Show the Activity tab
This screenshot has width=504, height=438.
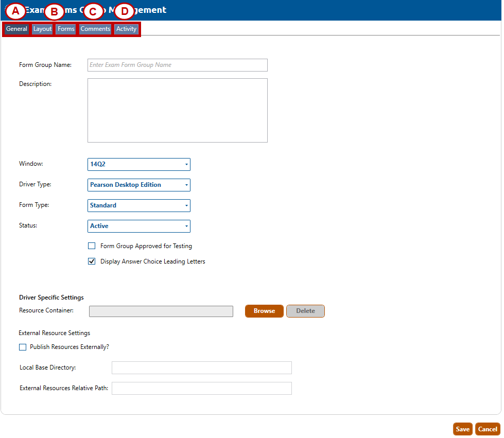point(126,29)
